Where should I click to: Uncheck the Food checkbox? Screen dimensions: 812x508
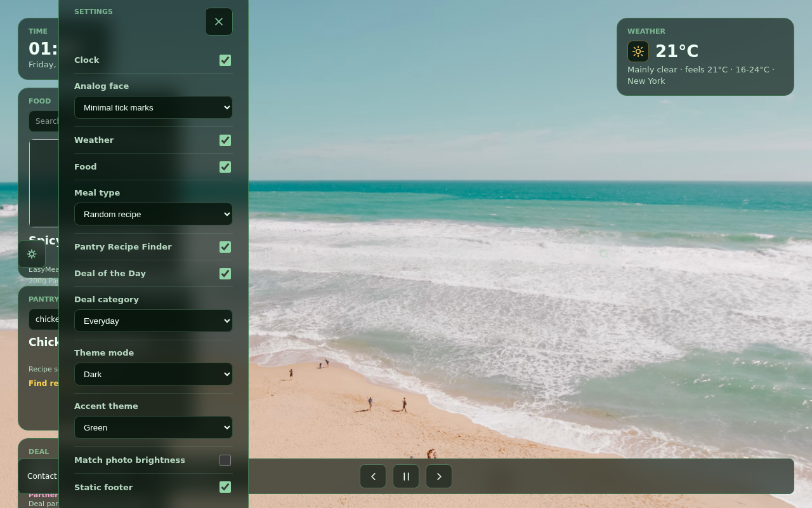225,167
